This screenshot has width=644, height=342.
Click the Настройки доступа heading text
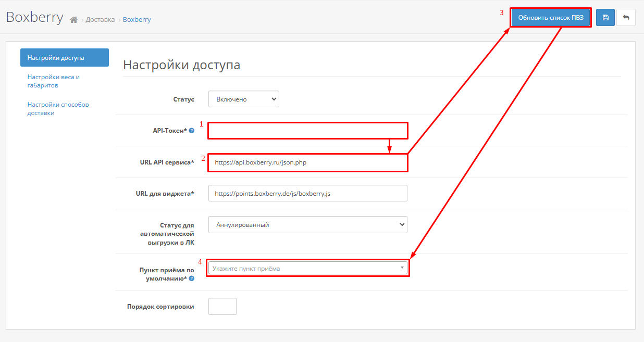[x=182, y=65]
